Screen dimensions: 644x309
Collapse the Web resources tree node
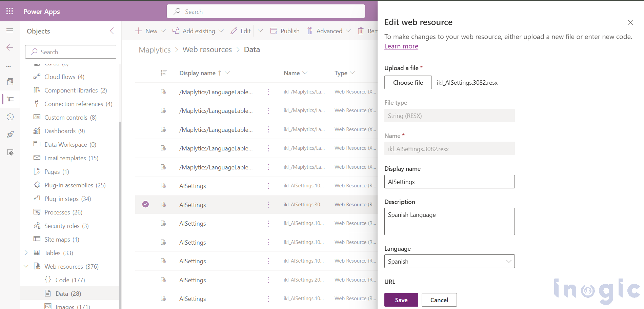click(26, 266)
